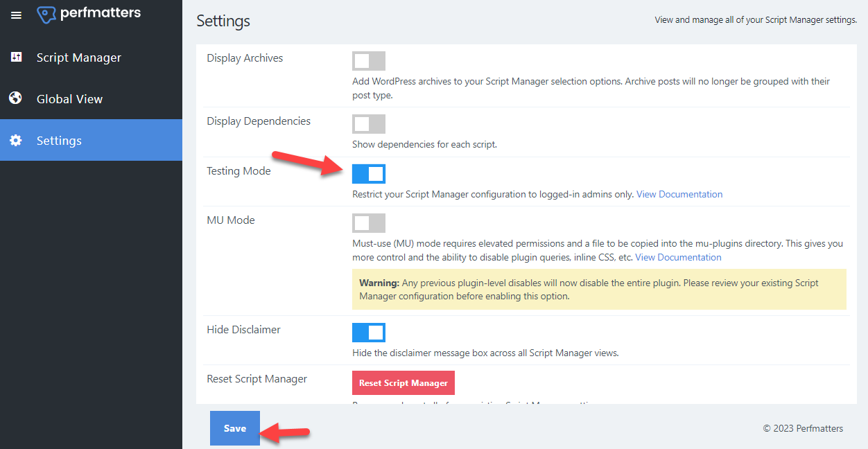Open View Documentation link for Testing Mode
The height and width of the screenshot is (449, 868).
679,195
